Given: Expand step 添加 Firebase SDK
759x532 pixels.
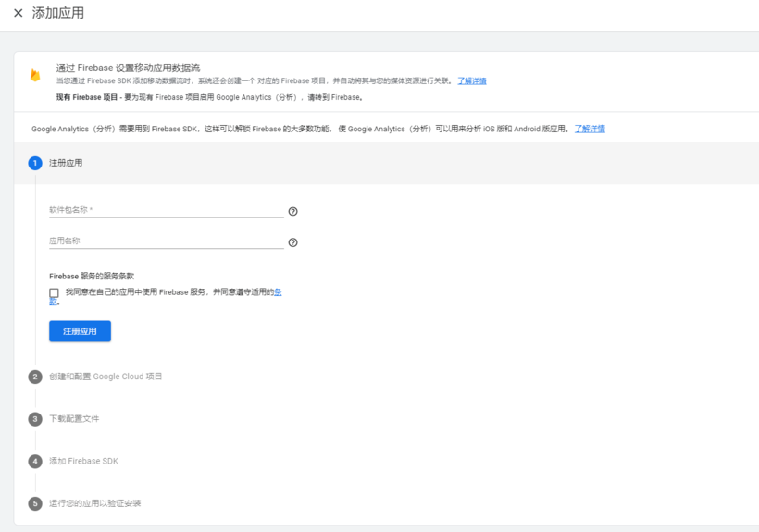Looking at the screenshot, I should (x=83, y=461).
